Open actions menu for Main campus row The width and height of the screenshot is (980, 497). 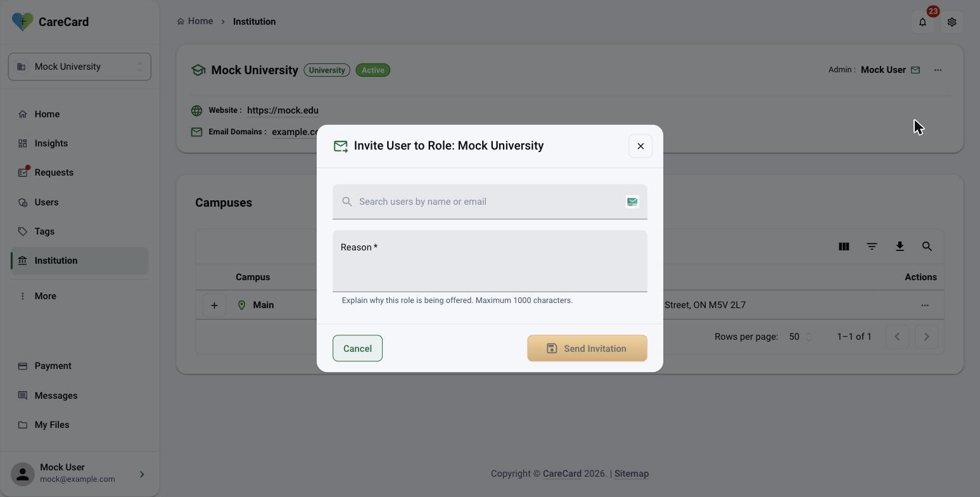coord(925,305)
